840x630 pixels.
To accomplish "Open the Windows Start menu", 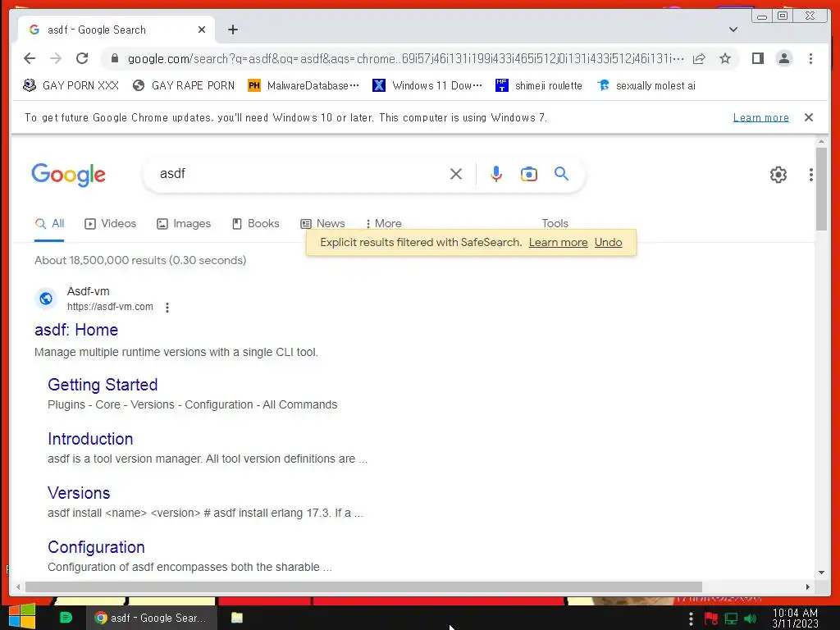I will [22, 616].
